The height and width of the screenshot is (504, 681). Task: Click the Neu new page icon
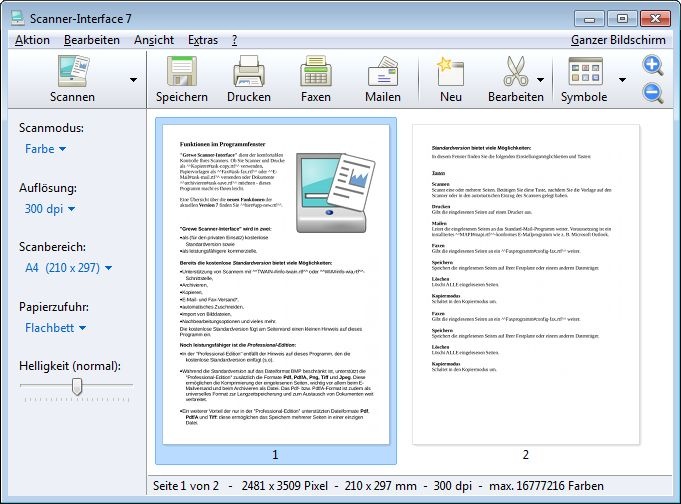pos(450,70)
